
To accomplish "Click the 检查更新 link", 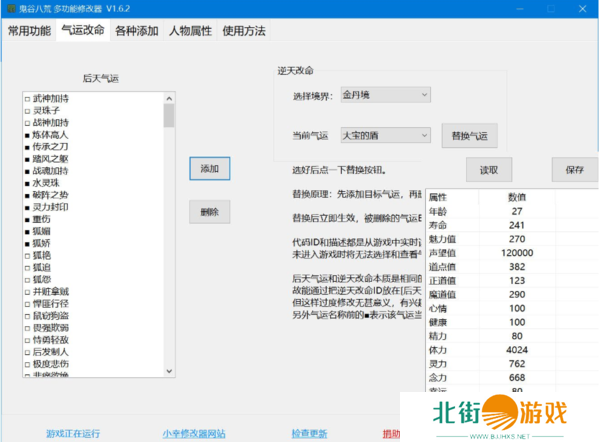I will [309, 434].
